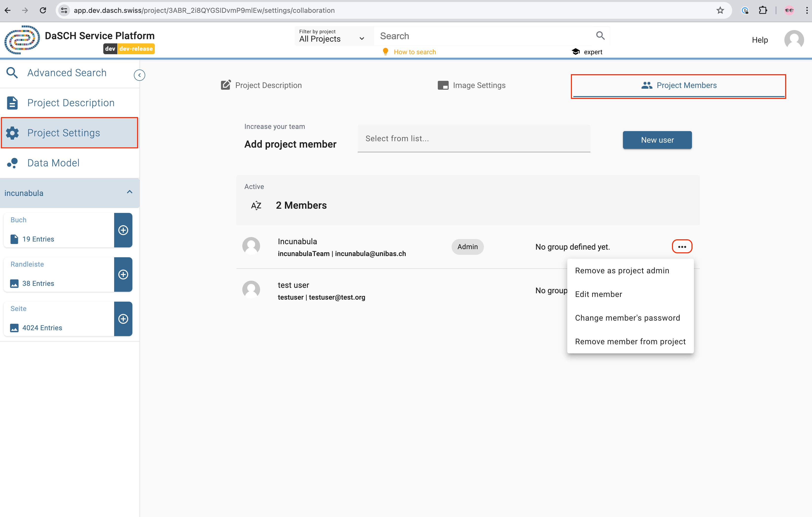Sort members with the A-Z icon
The height and width of the screenshot is (517, 812).
(256, 205)
